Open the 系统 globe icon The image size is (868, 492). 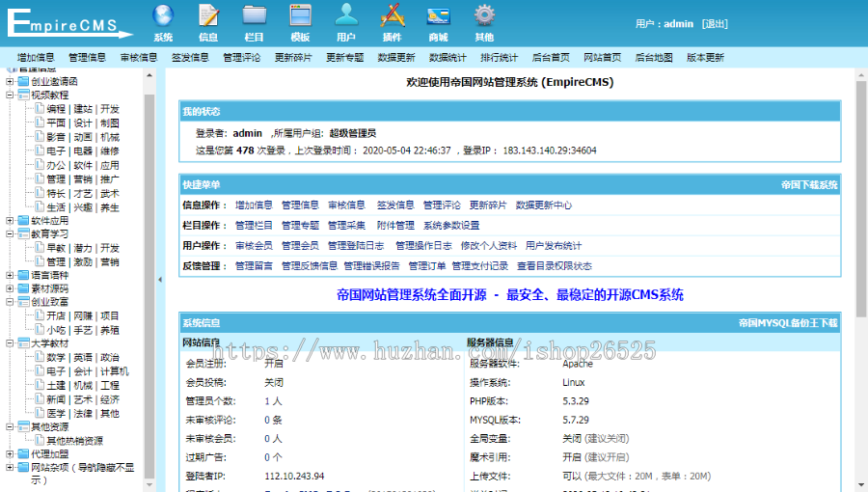pyautogui.click(x=163, y=16)
